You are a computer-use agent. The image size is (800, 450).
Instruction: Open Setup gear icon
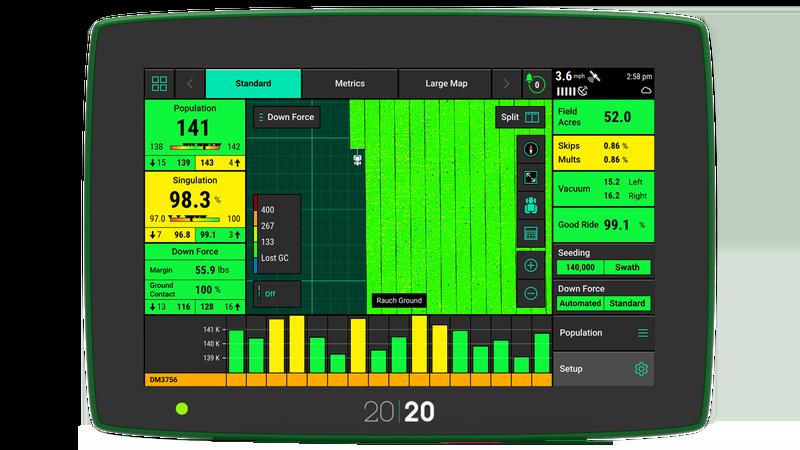(x=641, y=369)
